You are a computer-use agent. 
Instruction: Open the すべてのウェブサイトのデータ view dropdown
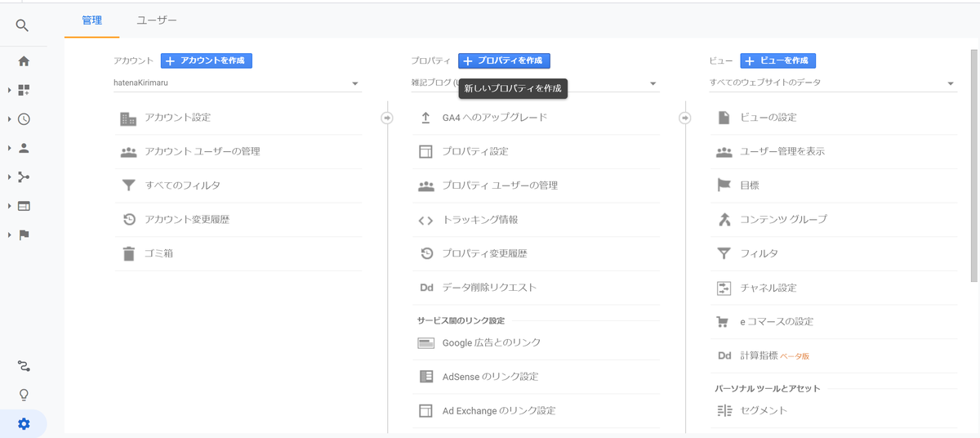coord(834,83)
